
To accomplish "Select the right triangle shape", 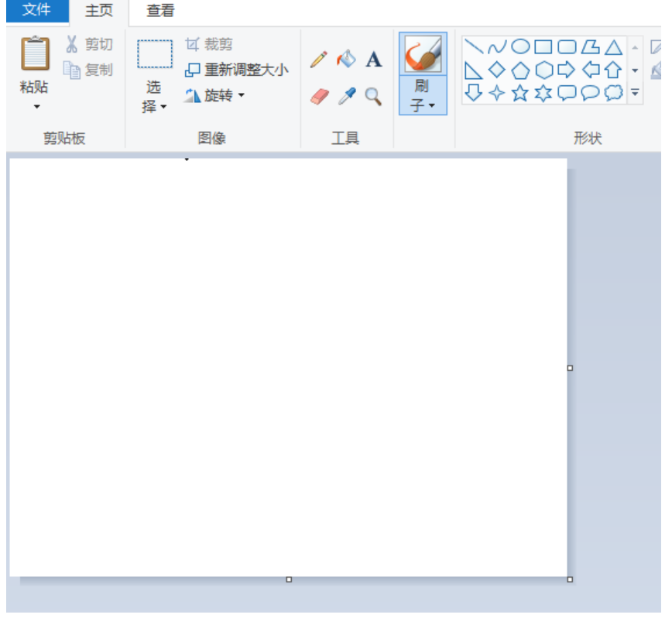I will point(473,70).
